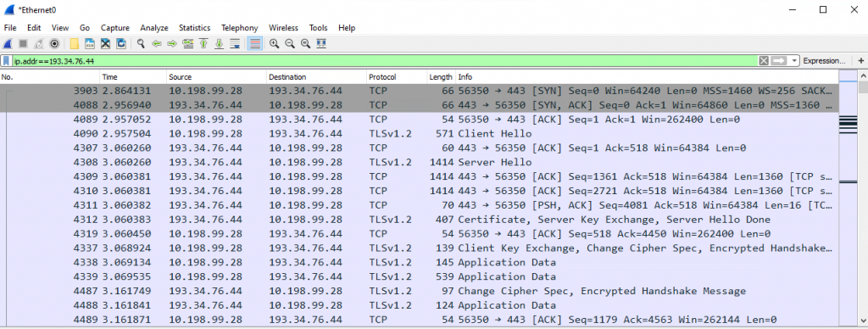Viewport: 868px width, 329px height.
Task: Open the Wireless menu
Action: tap(283, 28)
